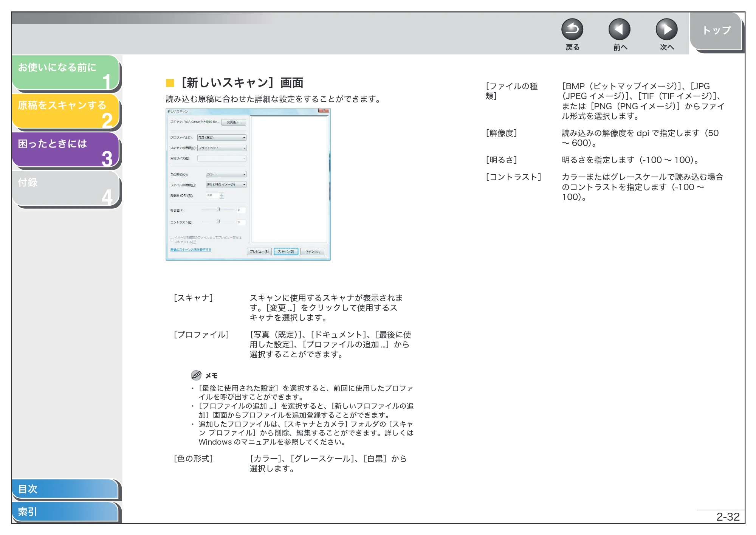756x535 pixels.
Task: Open chapter 1 お使いになる前に
Action: [66, 73]
